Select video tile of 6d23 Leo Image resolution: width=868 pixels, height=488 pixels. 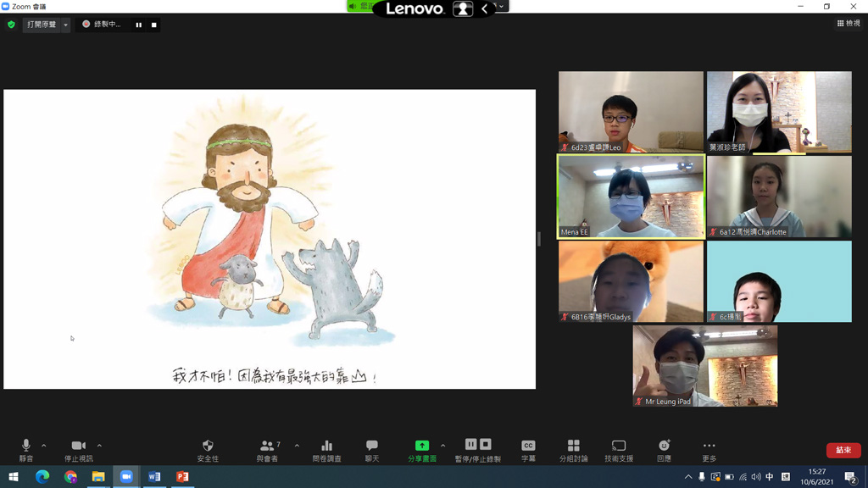point(631,112)
